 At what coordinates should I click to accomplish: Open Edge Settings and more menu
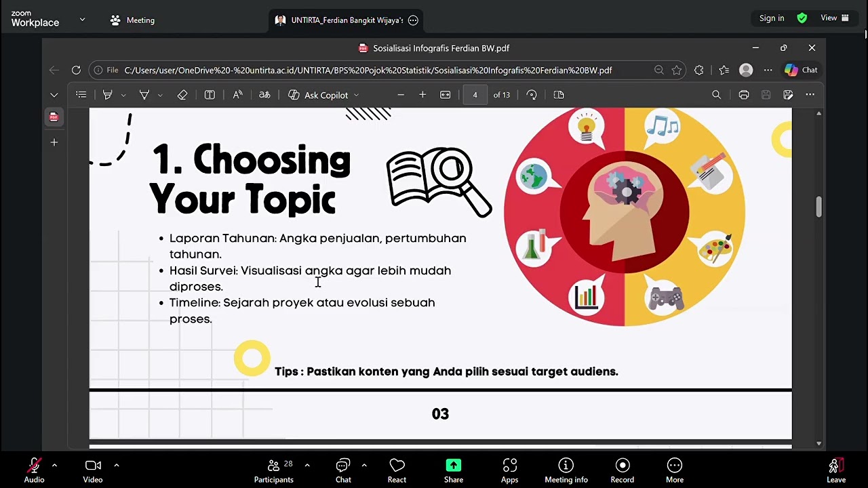pos(768,70)
